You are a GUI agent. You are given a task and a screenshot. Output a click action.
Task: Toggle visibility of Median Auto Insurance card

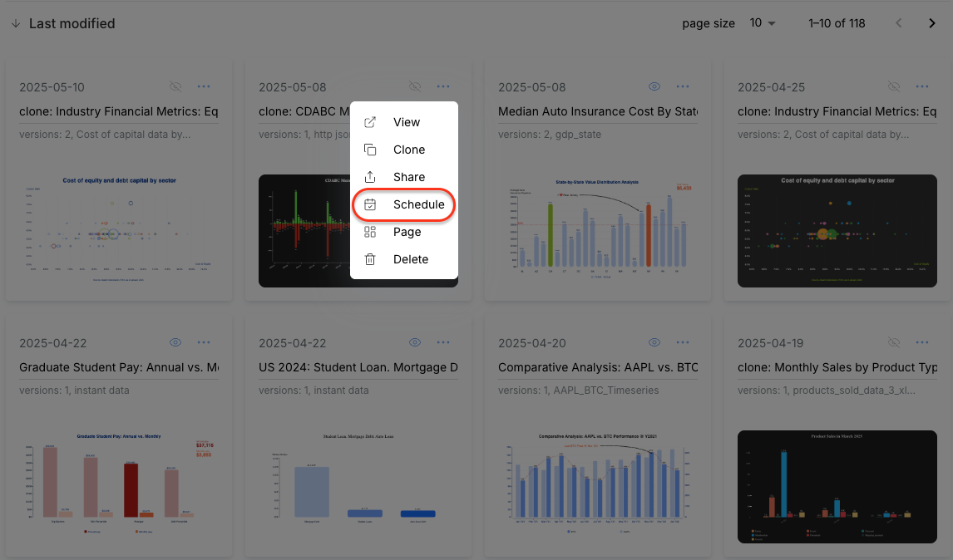(654, 87)
